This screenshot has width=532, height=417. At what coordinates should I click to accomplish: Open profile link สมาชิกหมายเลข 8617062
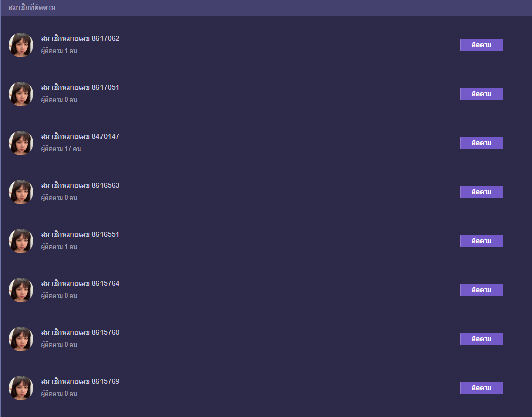pos(80,38)
